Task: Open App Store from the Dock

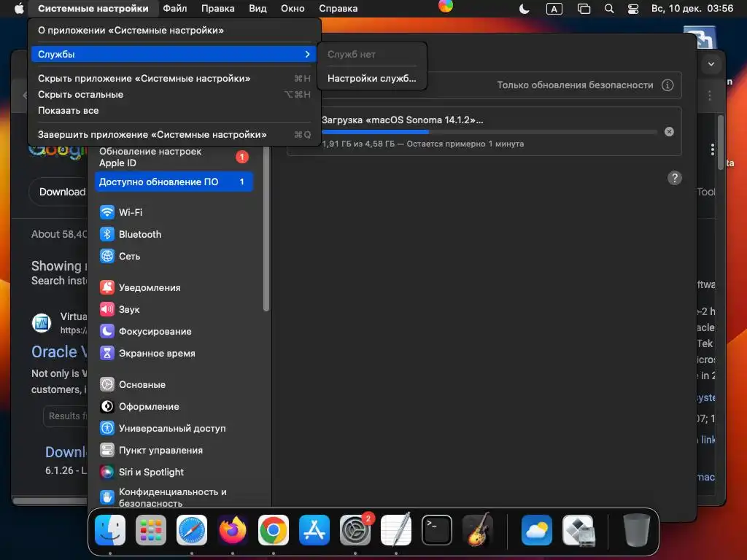Action: coord(314,530)
